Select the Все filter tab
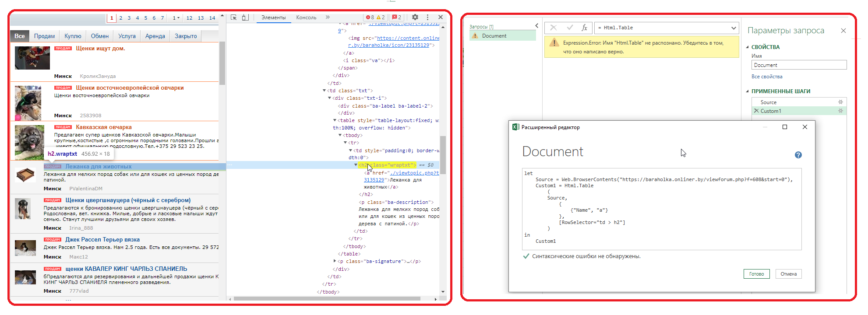The image size is (868, 315). [20, 36]
